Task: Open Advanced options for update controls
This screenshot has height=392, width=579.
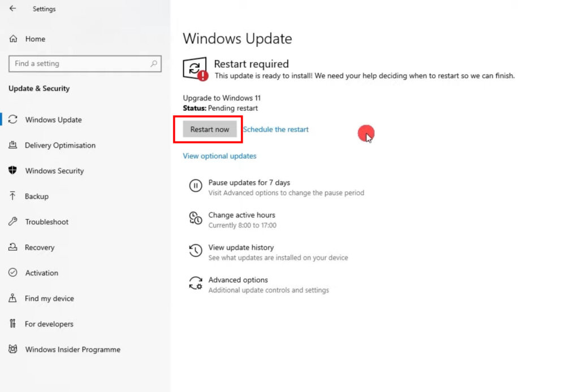Action: [238, 280]
